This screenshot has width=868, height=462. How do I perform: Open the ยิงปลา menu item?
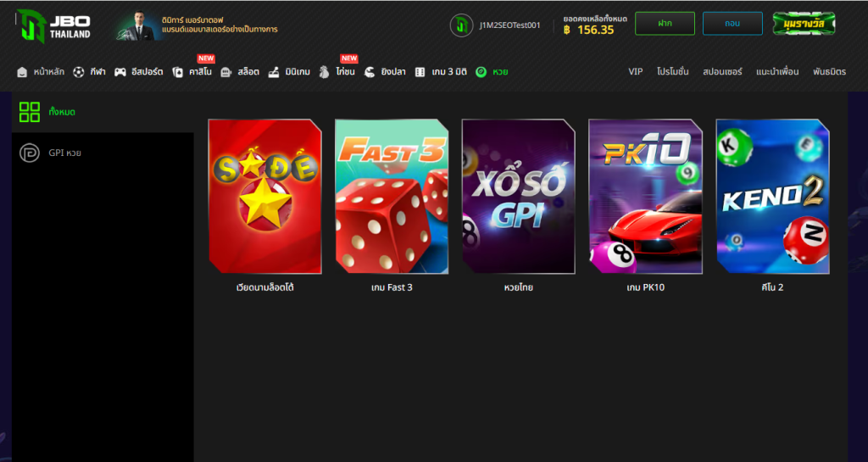pos(393,72)
